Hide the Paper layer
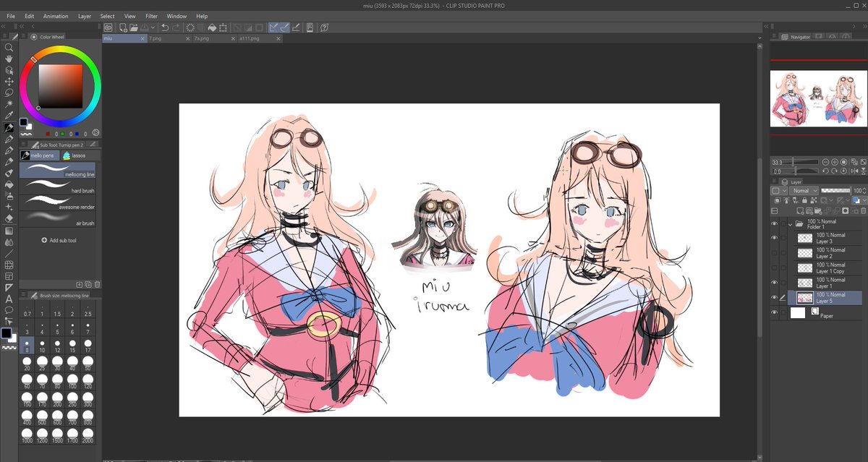 [775, 312]
